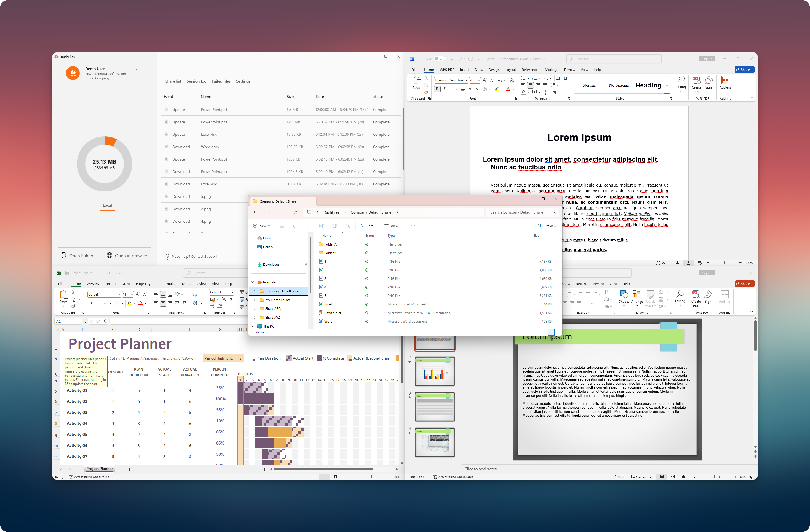Click PowerPoint Slide Sorter view icon

(673, 477)
